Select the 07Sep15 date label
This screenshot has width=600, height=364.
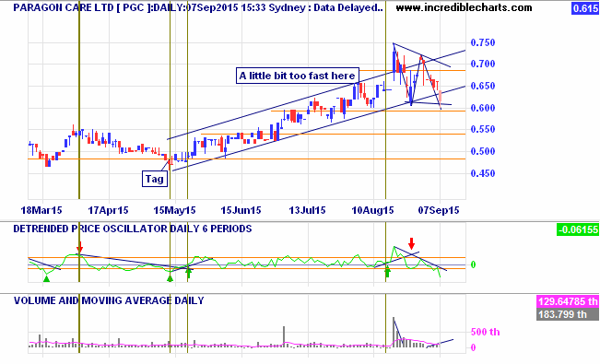click(x=439, y=210)
